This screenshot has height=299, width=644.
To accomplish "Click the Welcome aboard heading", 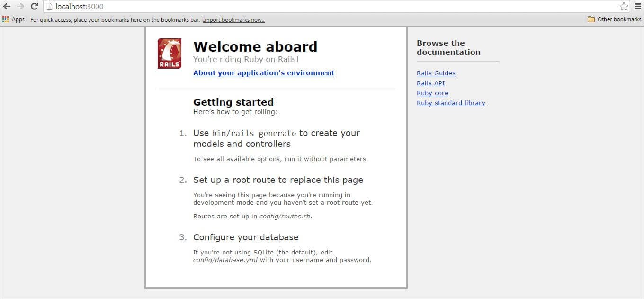I will click(255, 47).
